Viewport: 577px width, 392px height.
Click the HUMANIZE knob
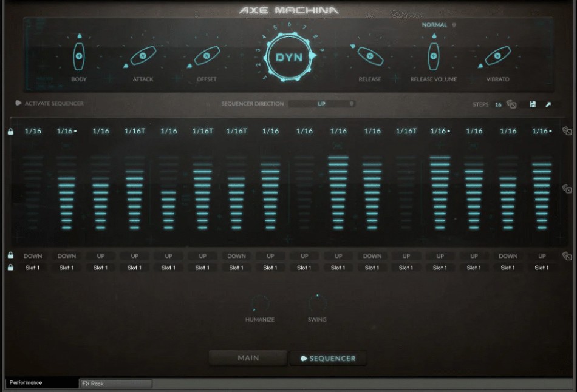click(x=260, y=304)
